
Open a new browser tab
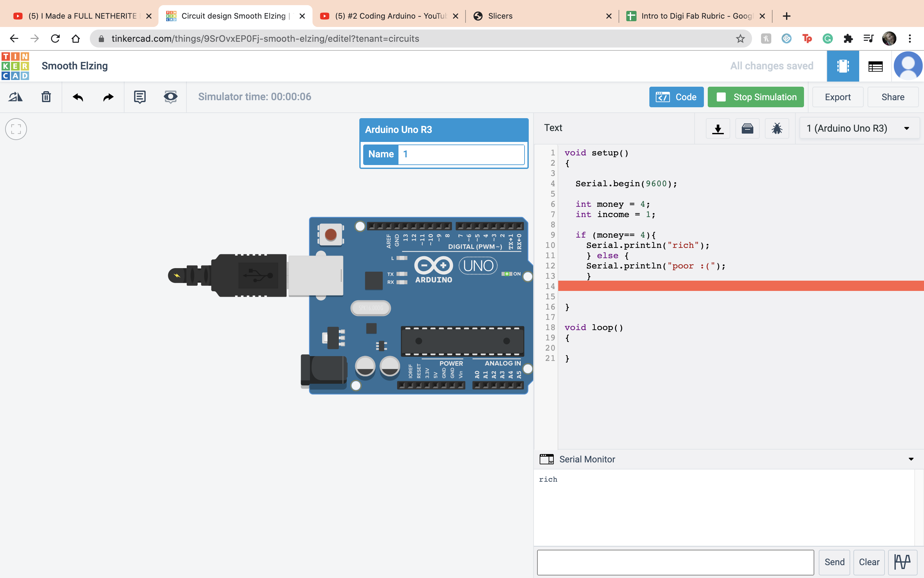pyautogui.click(x=786, y=16)
